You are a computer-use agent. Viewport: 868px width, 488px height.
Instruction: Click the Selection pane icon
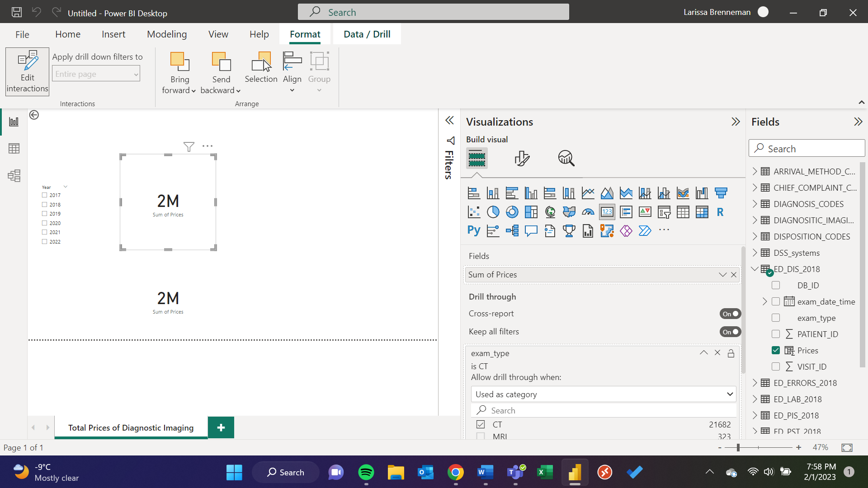pyautogui.click(x=261, y=68)
